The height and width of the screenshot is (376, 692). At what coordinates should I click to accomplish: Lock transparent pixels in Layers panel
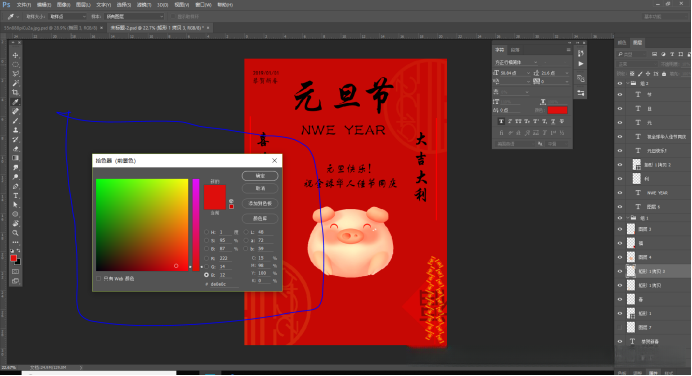coord(632,74)
